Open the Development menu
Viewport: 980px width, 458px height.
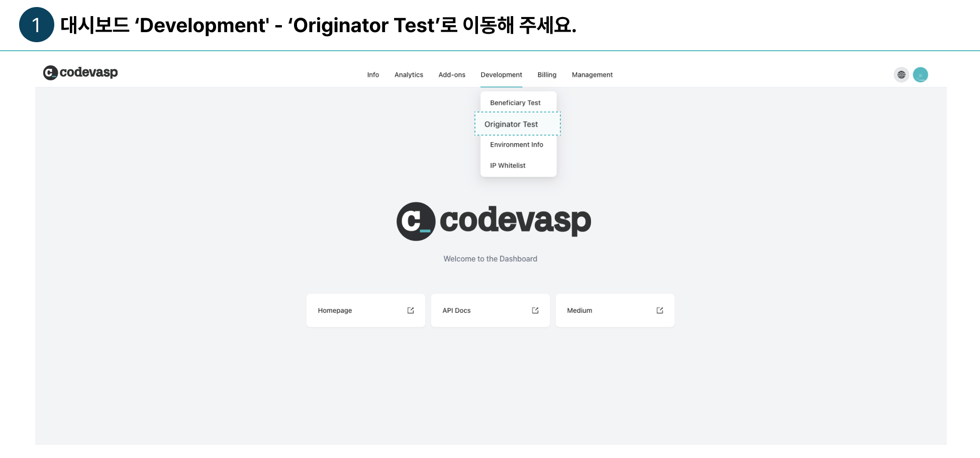pos(501,75)
